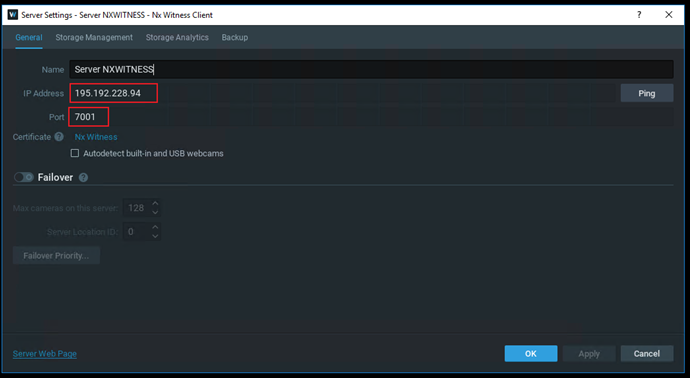This screenshot has width=690, height=378.
Task: Close the Server Settings dialog
Action: point(669,15)
